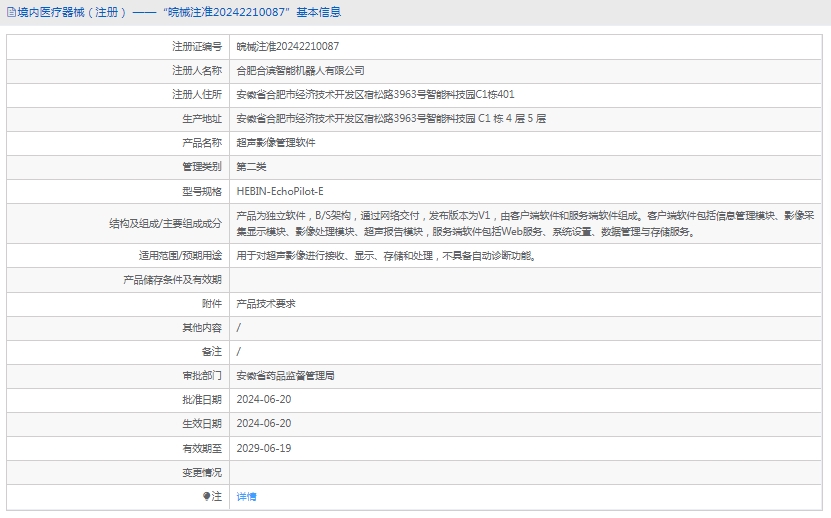Select product name 超声影像管理软件

tap(275, 143)
